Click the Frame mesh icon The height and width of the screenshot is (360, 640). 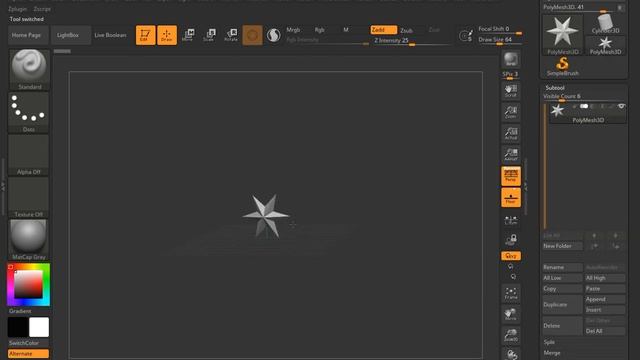[x=511, y=293]
